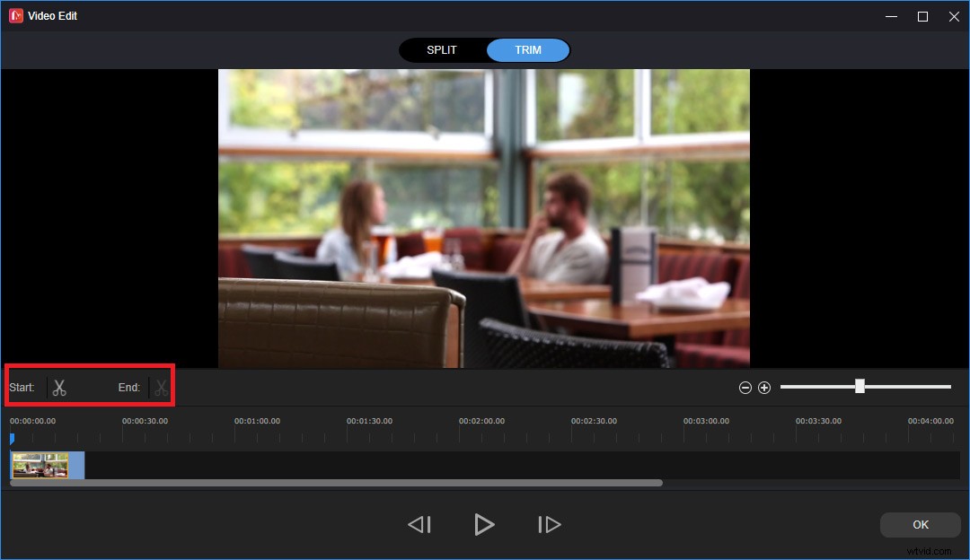Play the video preview
Image resolution: width=970 pixels, height=560 pixels.
point(484,524)
